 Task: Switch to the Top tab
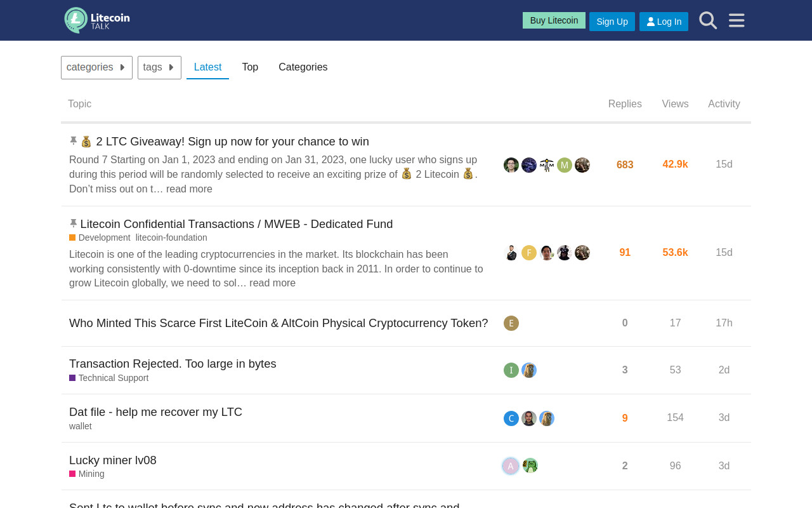coord(250,67)
